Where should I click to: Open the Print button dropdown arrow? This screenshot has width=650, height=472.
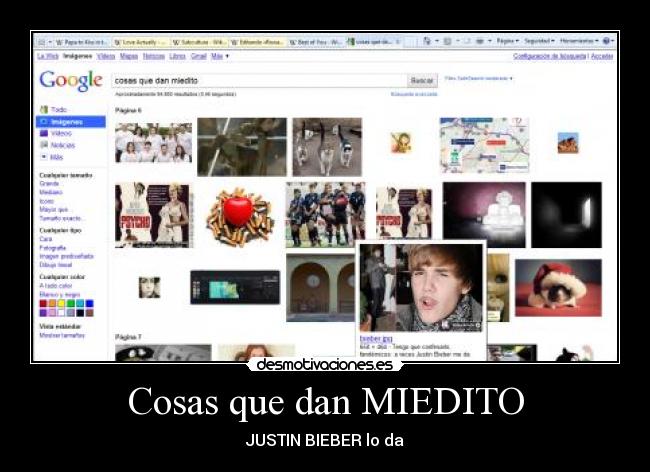tap(490, 41)
